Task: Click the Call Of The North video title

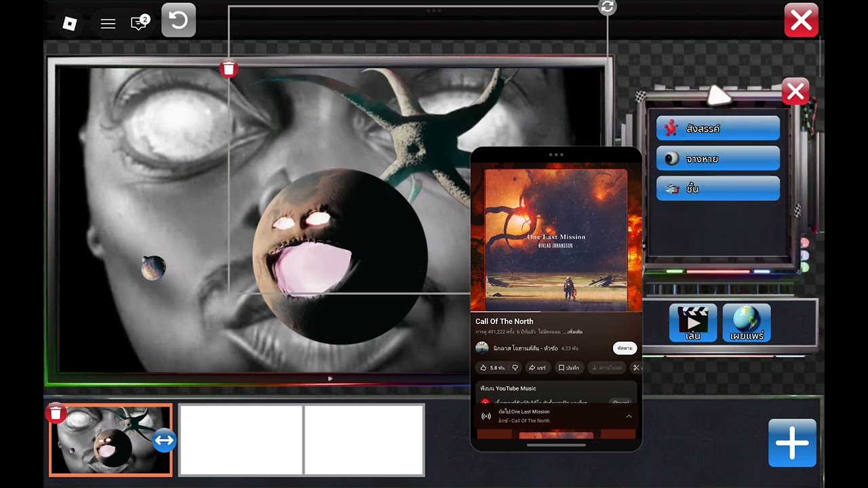Action: (505, 321)
